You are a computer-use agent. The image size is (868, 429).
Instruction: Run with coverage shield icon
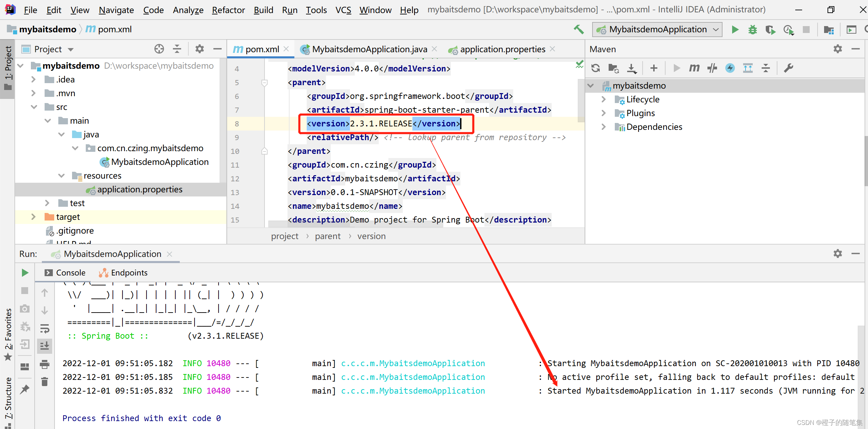tap(770, 30)
